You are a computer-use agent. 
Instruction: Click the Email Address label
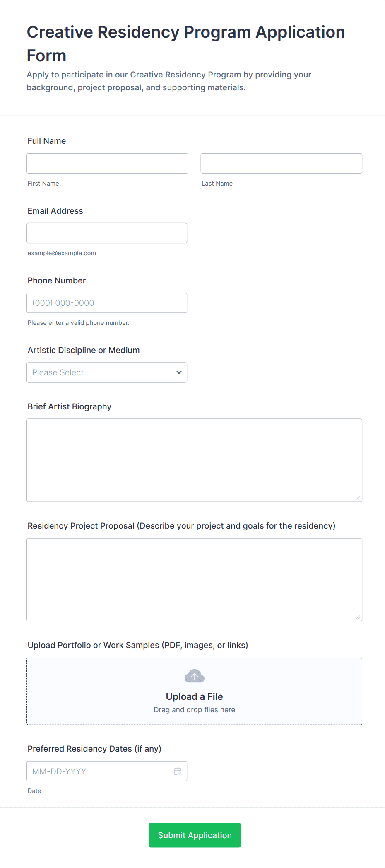tap(55, 211)
